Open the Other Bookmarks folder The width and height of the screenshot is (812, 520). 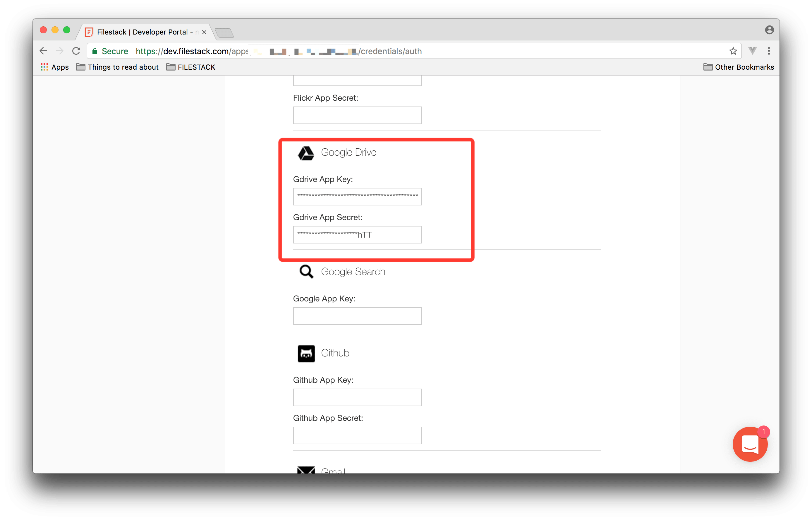(738, 67)
